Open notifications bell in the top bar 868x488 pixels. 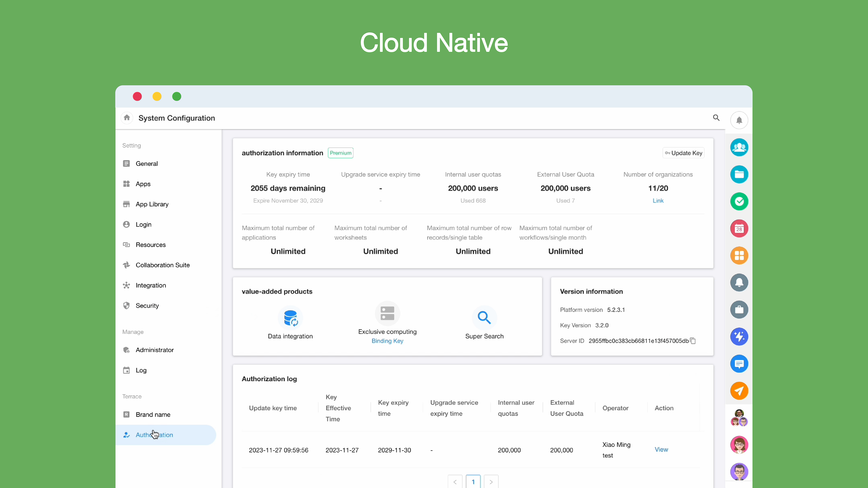[739, 120]
